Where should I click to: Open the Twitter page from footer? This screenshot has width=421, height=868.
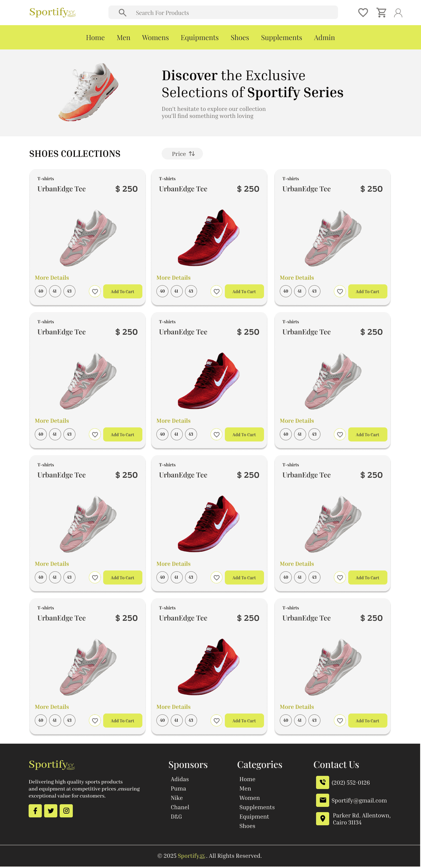click(x=51, y=811)
